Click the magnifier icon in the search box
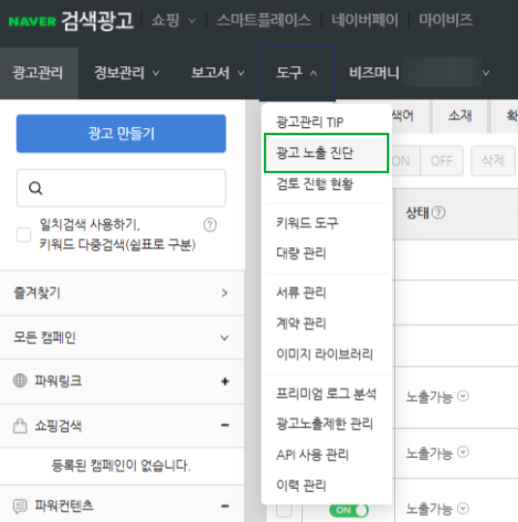Viewport: 518px width, 522px height. coord(35,188)
